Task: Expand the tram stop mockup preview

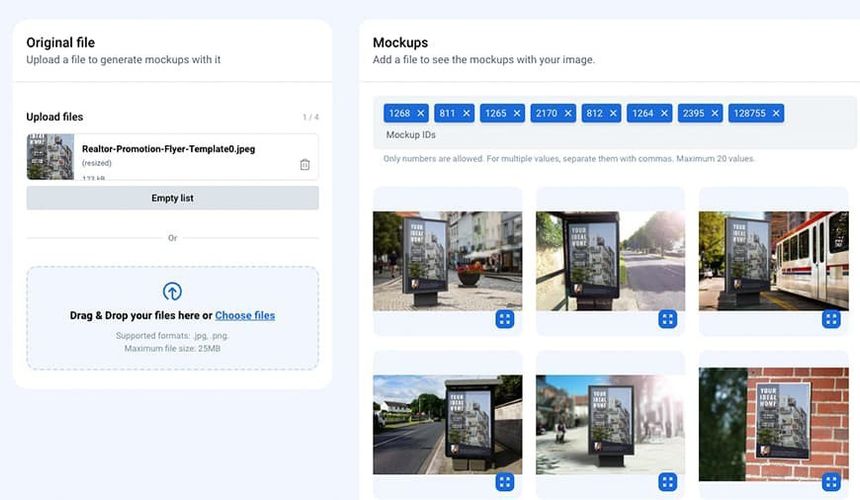Action: pos(831,319)
